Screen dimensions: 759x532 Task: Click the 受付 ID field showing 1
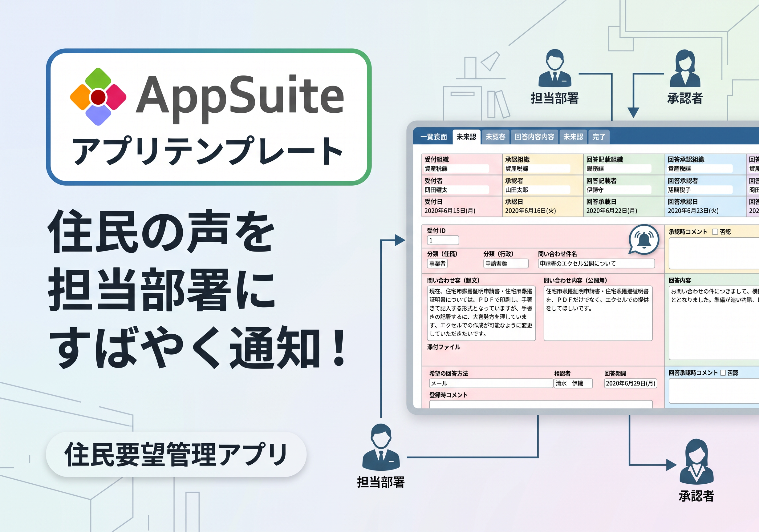(x=443, y=240)
